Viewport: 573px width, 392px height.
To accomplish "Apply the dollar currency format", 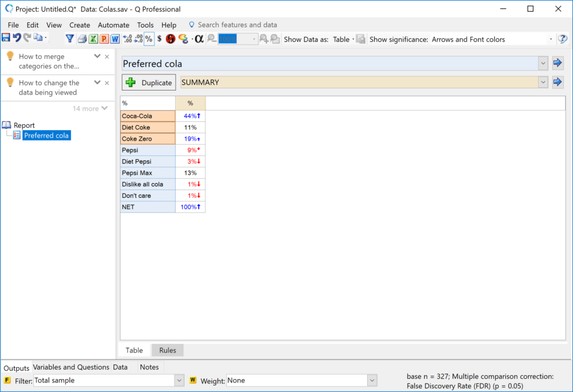I will click(159, 39).
